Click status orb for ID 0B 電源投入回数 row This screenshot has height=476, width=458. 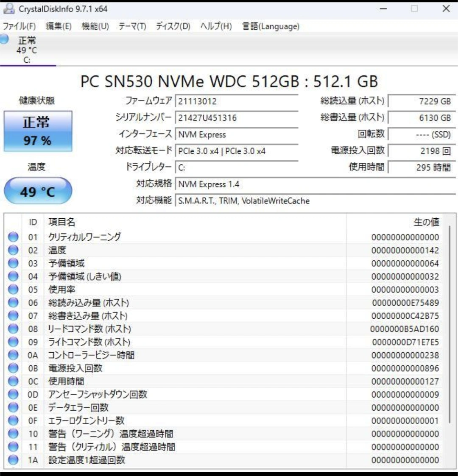click(x=13, y=368)
